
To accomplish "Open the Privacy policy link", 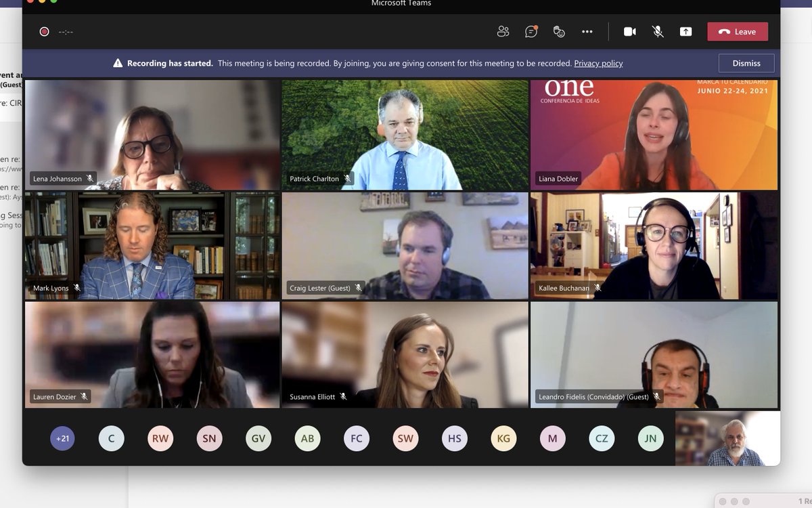I will (x=598, y=63).
